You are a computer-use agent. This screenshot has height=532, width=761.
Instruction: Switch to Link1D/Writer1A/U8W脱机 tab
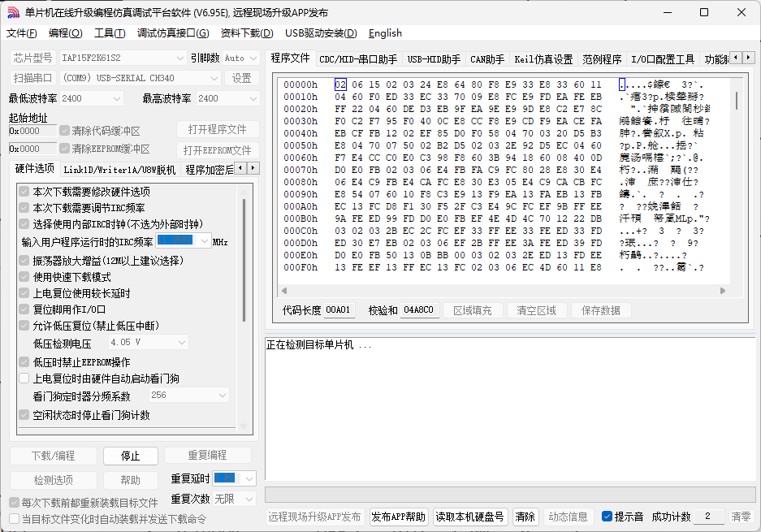point(119,170)
